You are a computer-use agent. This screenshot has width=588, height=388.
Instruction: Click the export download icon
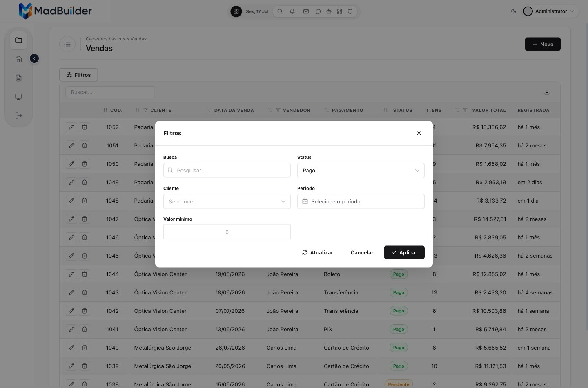point(547,92)
